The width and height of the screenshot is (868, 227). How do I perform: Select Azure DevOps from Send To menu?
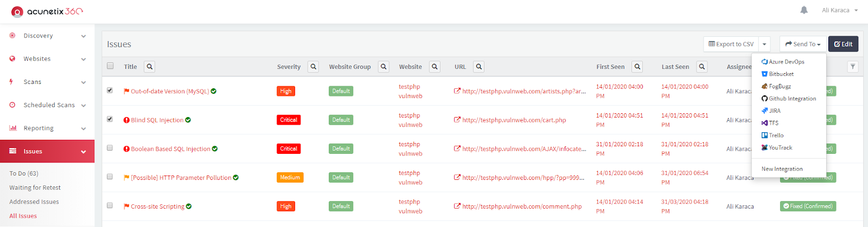(x=783, y=62)
